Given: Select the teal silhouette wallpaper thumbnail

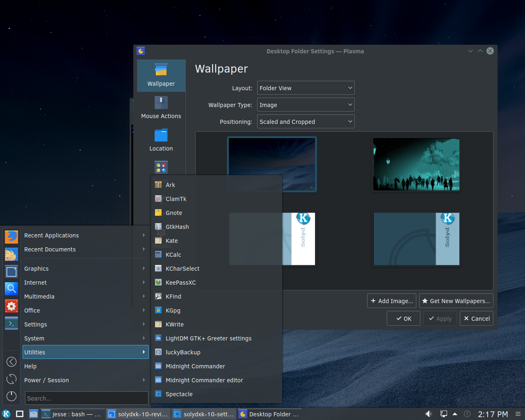Looking at the screenshot, I should click(x=416, y=164).
